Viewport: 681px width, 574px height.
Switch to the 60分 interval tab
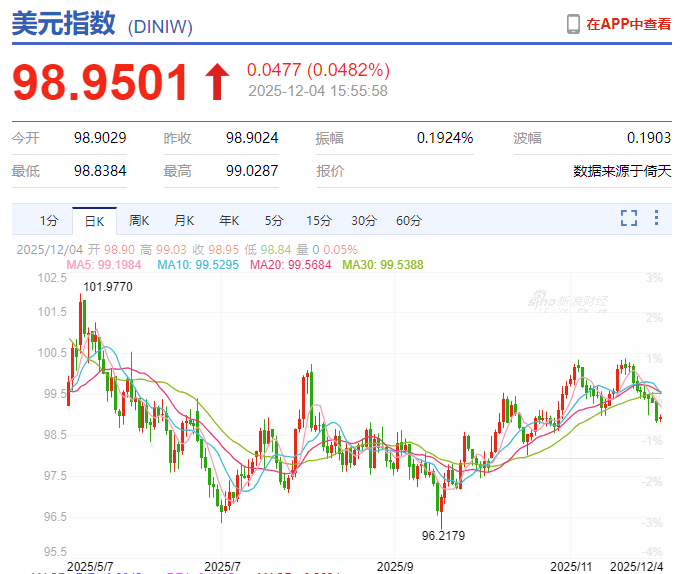(408, 220)
